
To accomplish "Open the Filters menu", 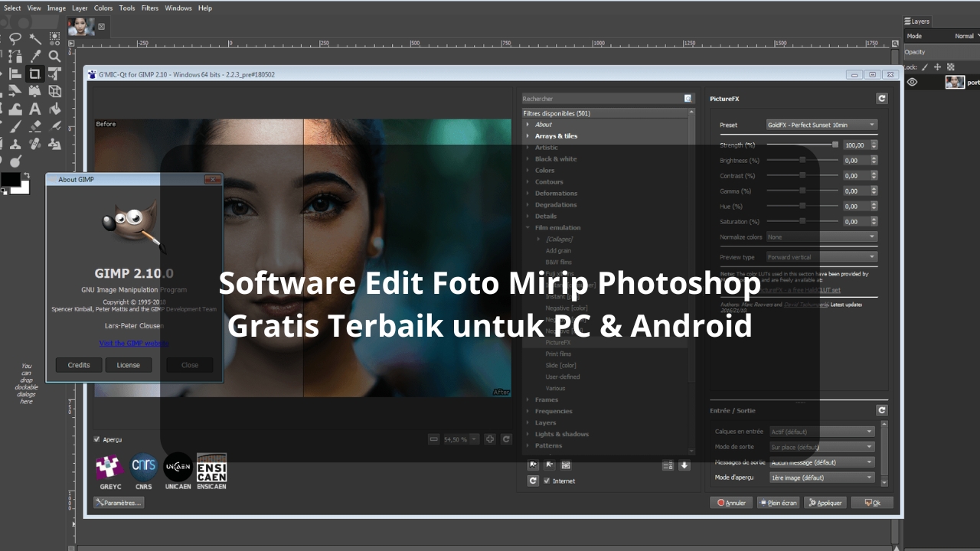I will [x=150, y=8].
